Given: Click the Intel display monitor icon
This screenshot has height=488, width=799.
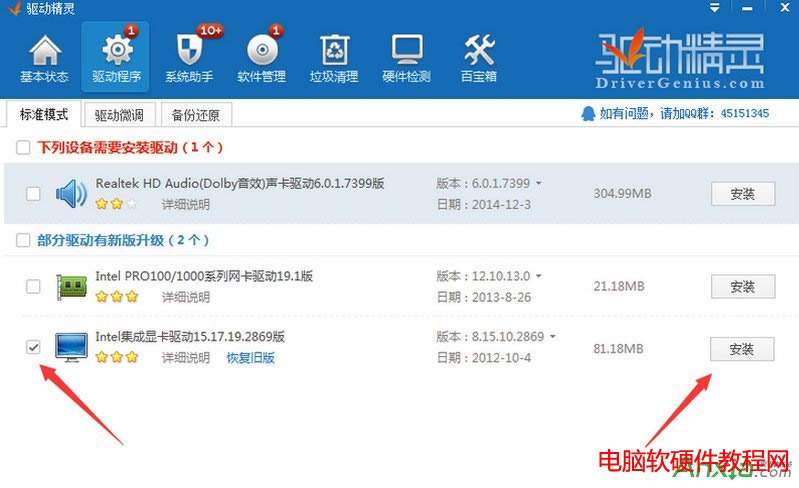Looking at the screenshot, I should coord(71,347).
